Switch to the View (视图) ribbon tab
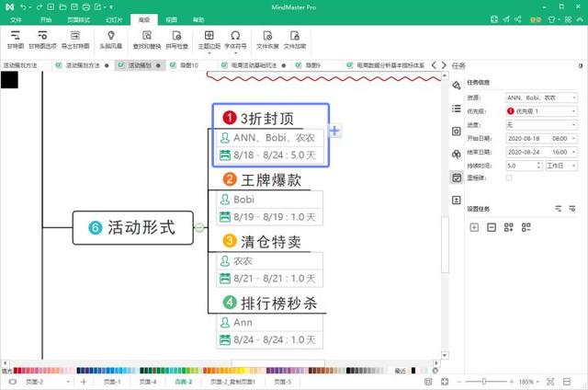 pyautogui.click(x=172, y=20)
